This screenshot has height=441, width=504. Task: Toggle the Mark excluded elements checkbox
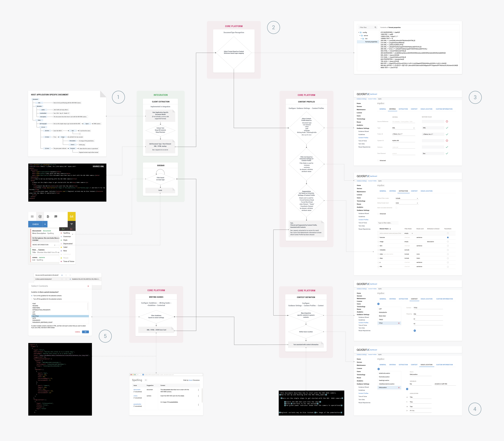[396, 208]
